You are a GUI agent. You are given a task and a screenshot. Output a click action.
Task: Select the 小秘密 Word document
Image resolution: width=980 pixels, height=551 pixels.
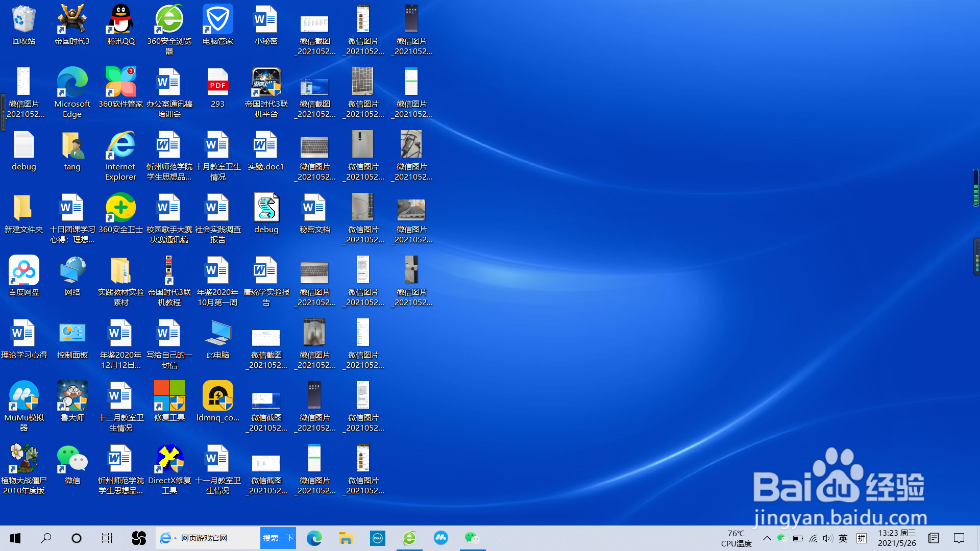point(266,25)
